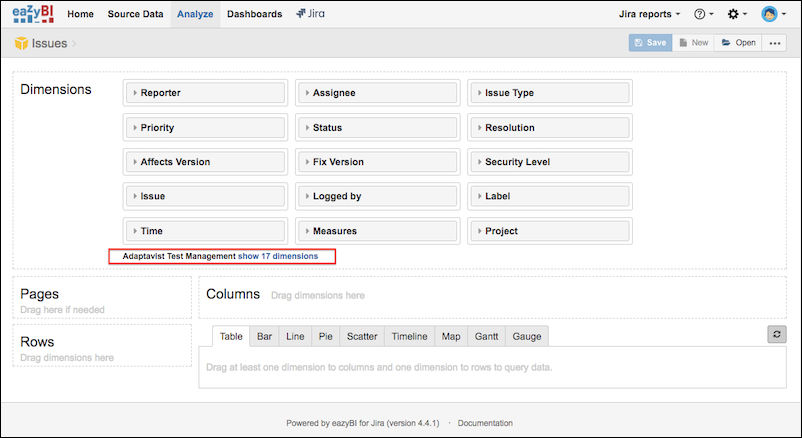This screenshot has height=438, width=802.
Task: Open the Jira reports dropdown
Action: 650,15
